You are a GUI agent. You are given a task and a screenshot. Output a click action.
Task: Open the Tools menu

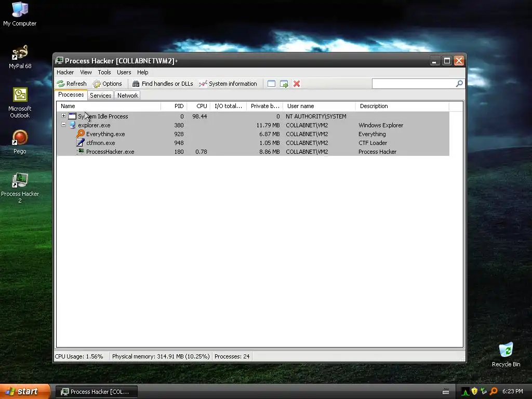pyautogui.click(x=104, y=72)
